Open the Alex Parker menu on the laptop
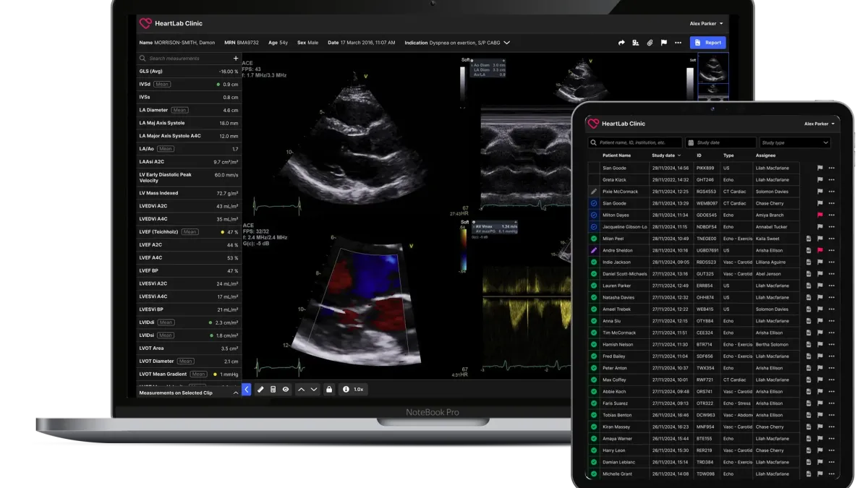The height and width of the screenshot is (488, 868). coord(706,24)
